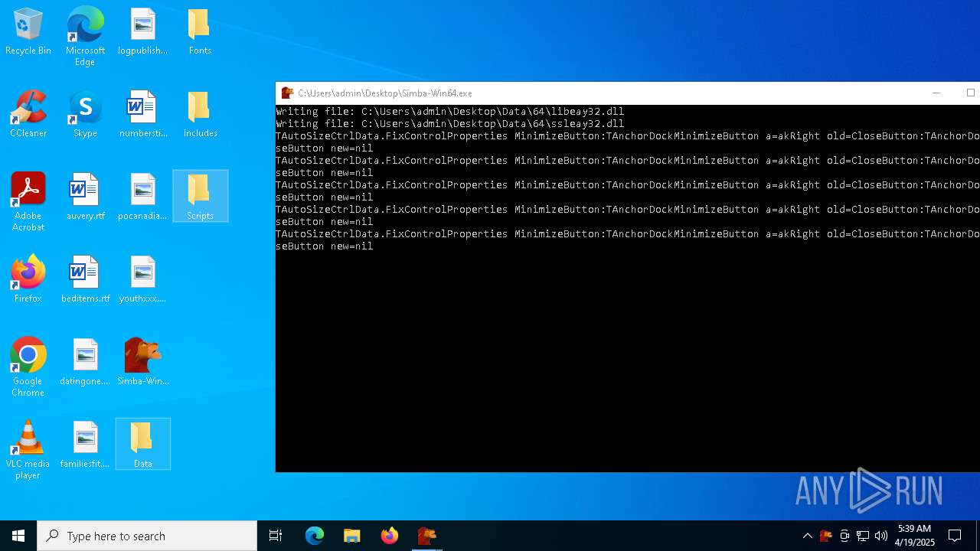Launch Adobe Acrobat from the desktop
Viewport: 980px width, 551px height.
[28, 203]
